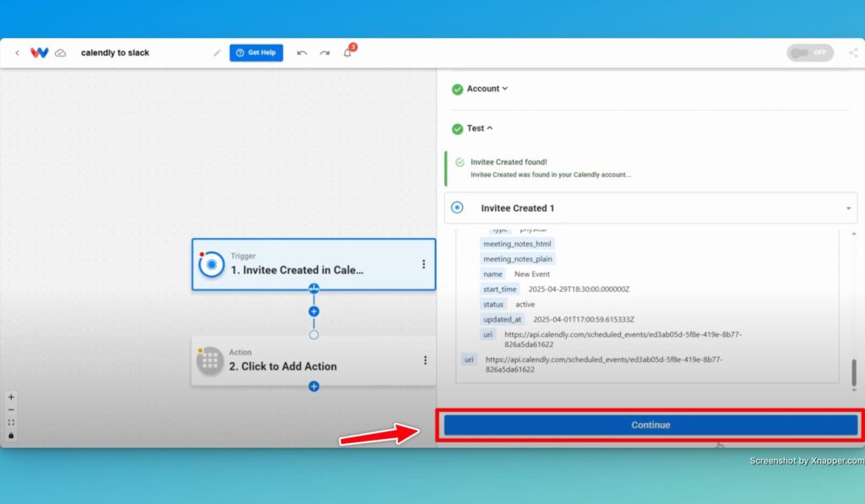This screenshot has width=865, height=504.
Task: Open the Invitee Created 1 dropdown arrow
Action: coord(848,209)
